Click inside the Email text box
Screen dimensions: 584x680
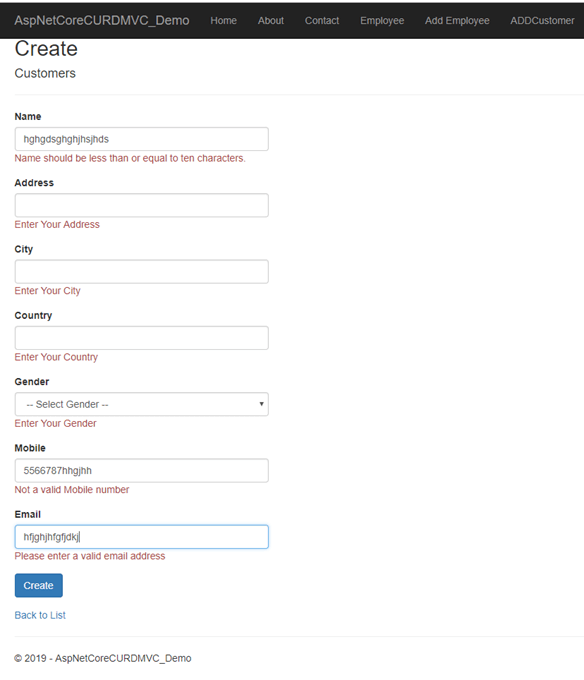[x=141, y=537]
